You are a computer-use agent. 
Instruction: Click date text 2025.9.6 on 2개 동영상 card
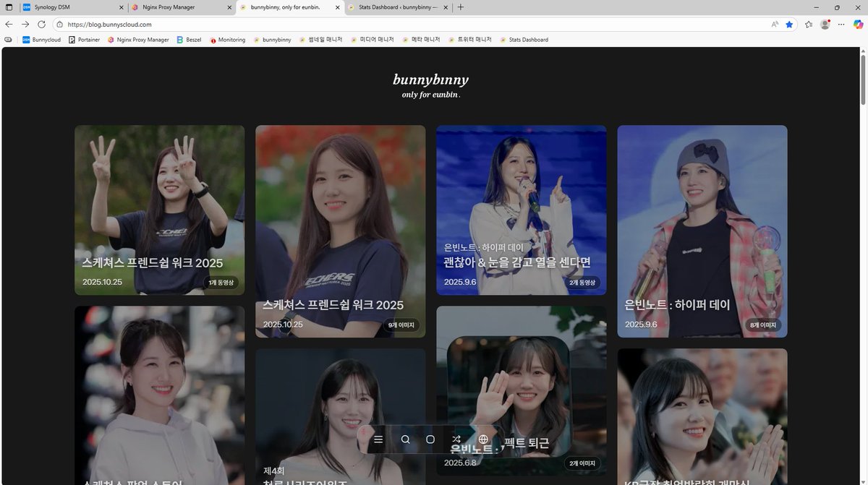tap(460, 282)
